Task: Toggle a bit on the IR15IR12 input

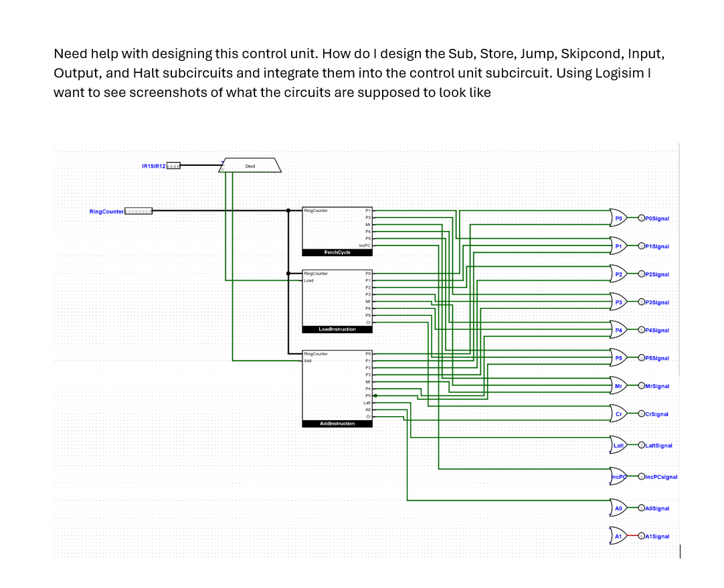Action: pyautogui.click(x=173, y=167)
